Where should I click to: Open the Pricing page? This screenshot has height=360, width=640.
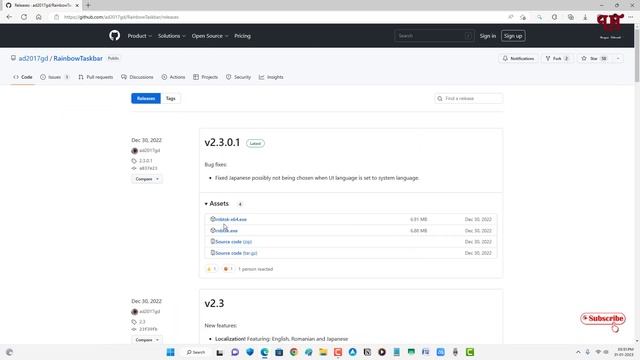242,36
